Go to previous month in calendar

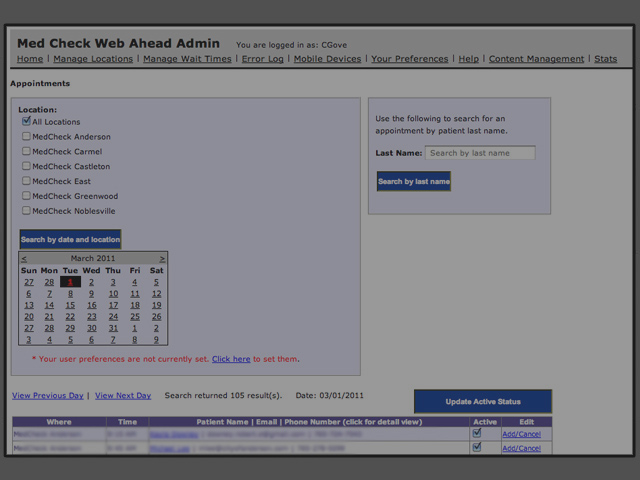24,258
